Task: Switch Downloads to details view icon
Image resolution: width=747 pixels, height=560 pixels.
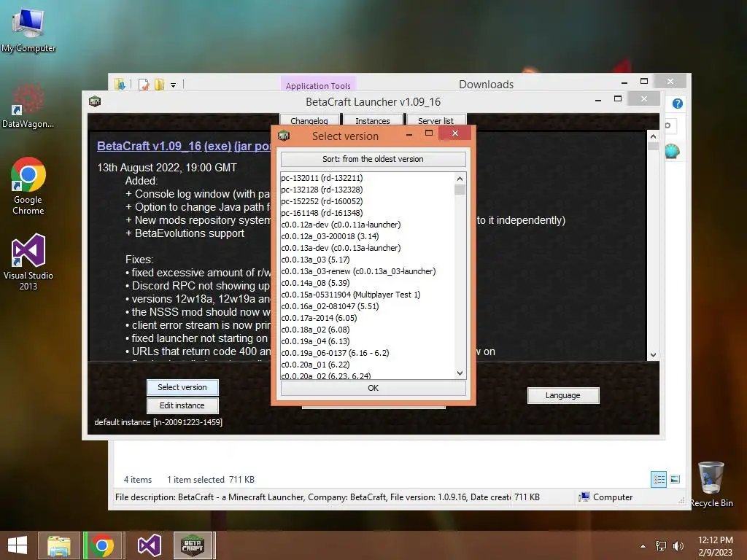Action: coord(659,479)
